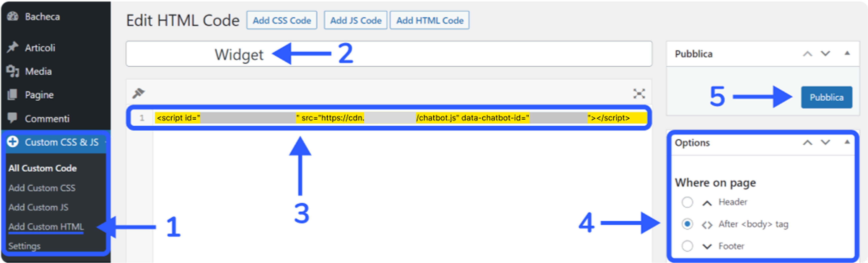Image resolution: width=868 pixels, height=263 pixels.
Task: Toggle fullscreen editor icon
Action: (639, 93)
